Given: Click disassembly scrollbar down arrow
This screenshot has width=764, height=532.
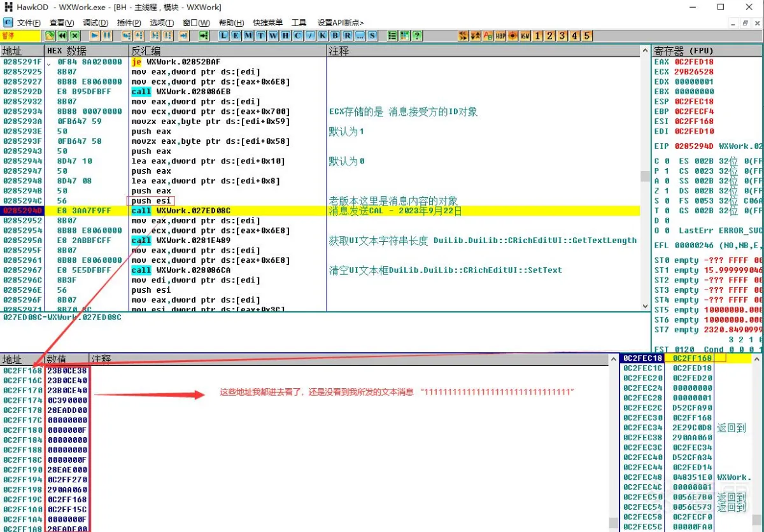Looking at the screenshot, I should click(x=645, y=306).
